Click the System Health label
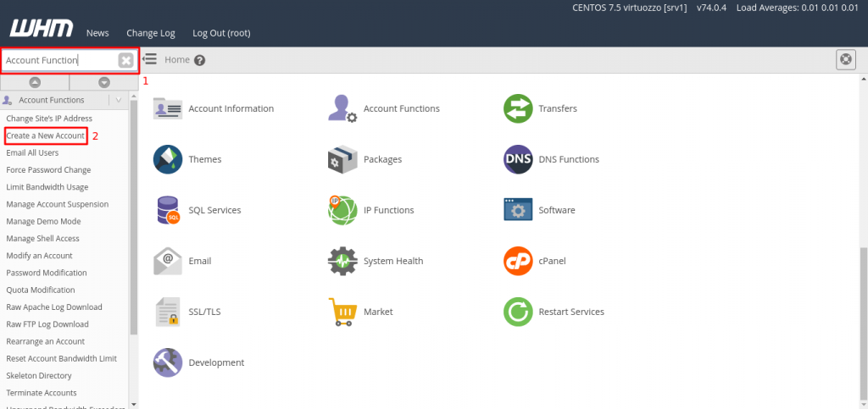 click(393, 262)
